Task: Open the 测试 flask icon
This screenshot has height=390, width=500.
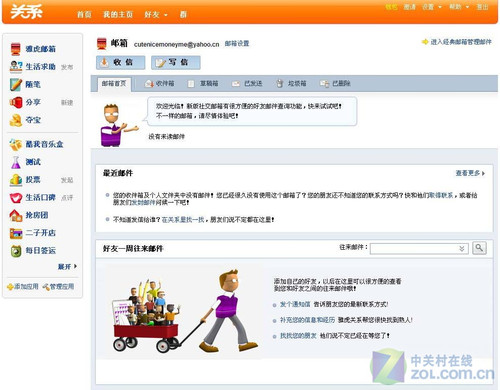Action: 16,162
